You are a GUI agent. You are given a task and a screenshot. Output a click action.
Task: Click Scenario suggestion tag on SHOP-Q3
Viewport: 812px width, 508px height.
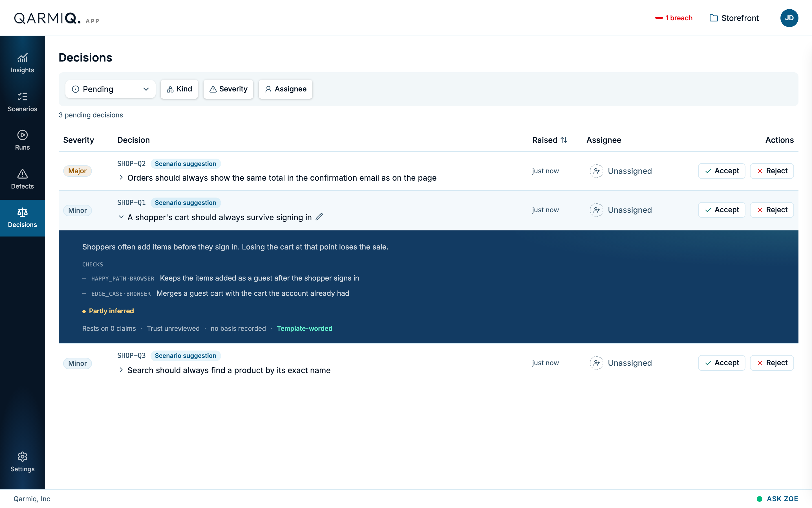coord(186,356)
